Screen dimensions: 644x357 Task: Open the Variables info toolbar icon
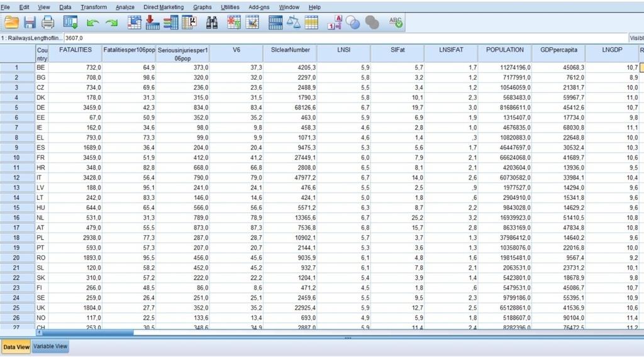point(171,23)
